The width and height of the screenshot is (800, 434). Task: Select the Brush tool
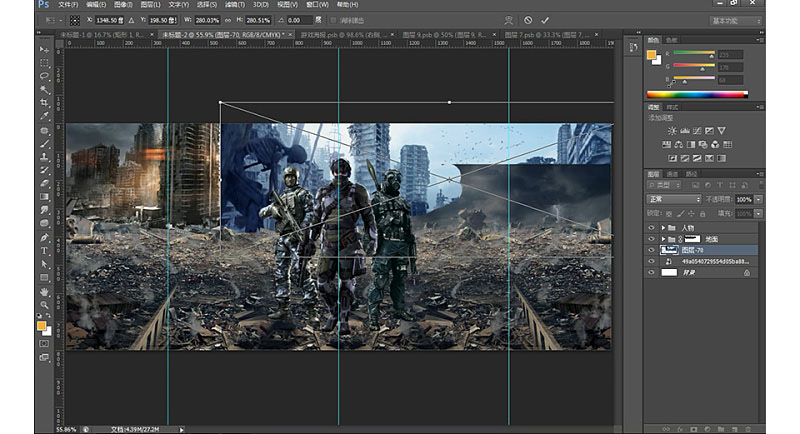44,144
